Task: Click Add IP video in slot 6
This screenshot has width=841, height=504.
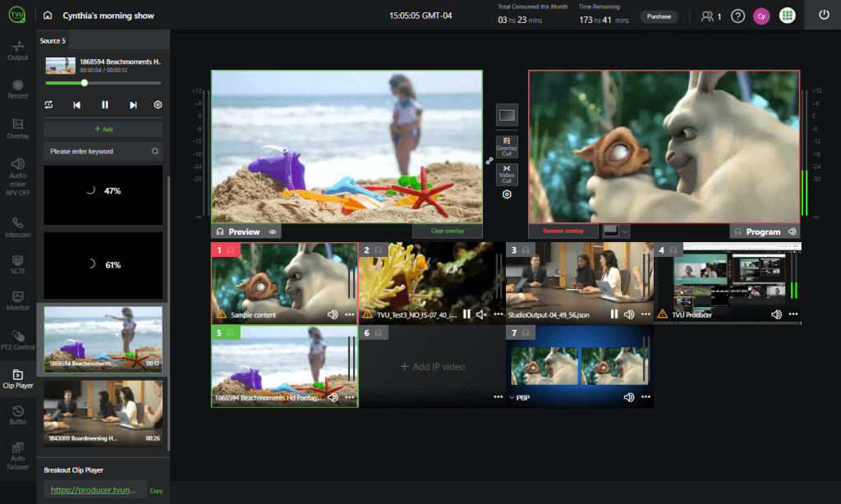Action: click(x=432, y=367)
